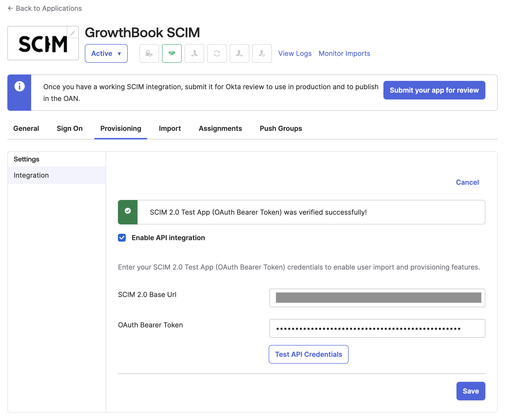Switch to the Push Groups tab

(x=281, y=128)
